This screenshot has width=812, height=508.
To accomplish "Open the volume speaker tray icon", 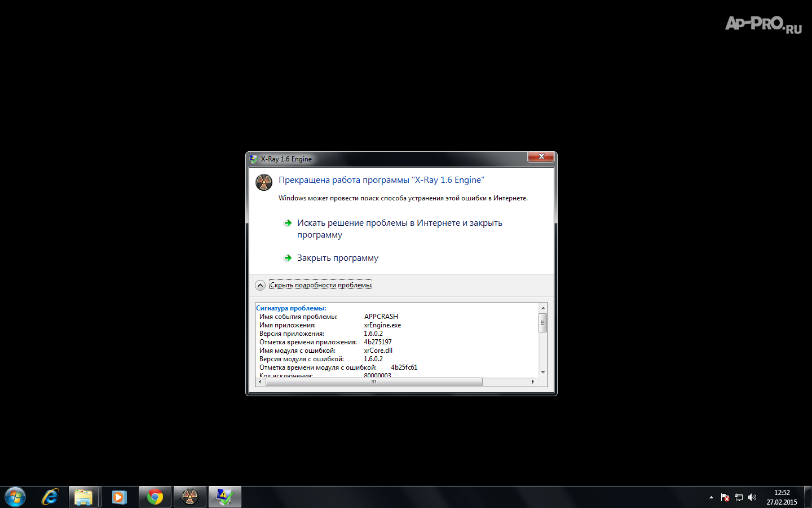I will coord(752,497).
